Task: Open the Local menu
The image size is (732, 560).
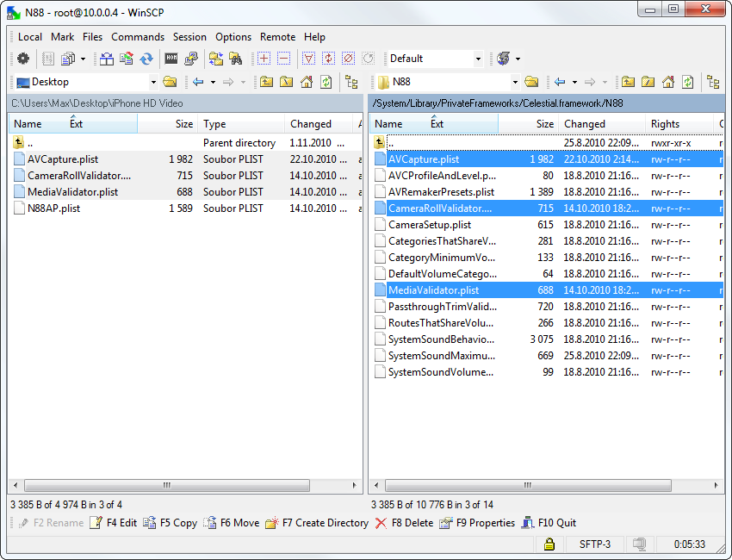Action: click(30, 37)
